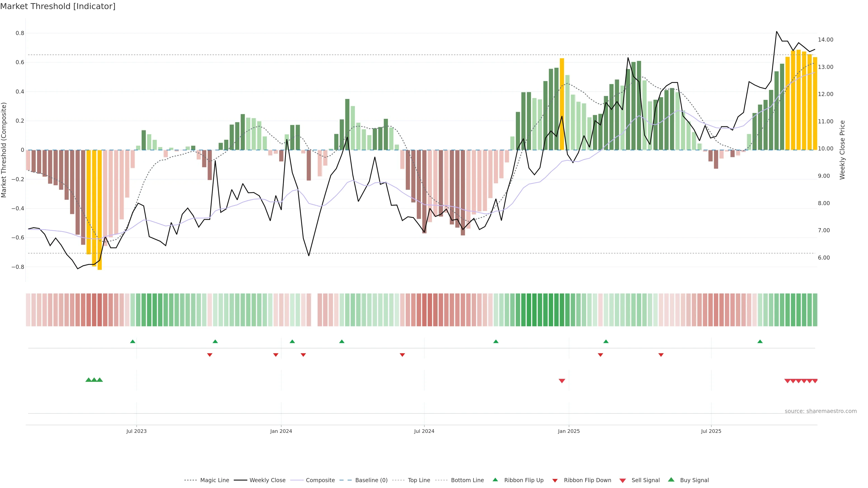Screen dimensions: 868x488
Task: Click Buy Signal legend icon
Action: click(x=671, y=480)
